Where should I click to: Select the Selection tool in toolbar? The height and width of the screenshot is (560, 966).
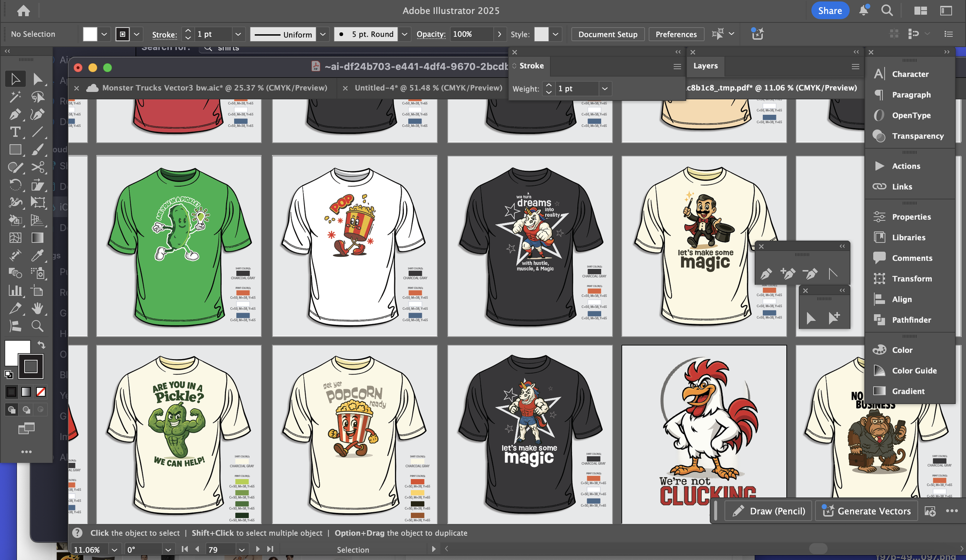click(x=15, y=79)
